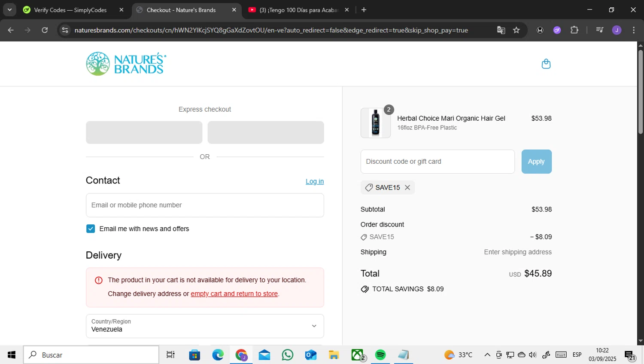Open the Extensions puzzle menu
Screen dimensions: 644x364
(x=574, y=30)
